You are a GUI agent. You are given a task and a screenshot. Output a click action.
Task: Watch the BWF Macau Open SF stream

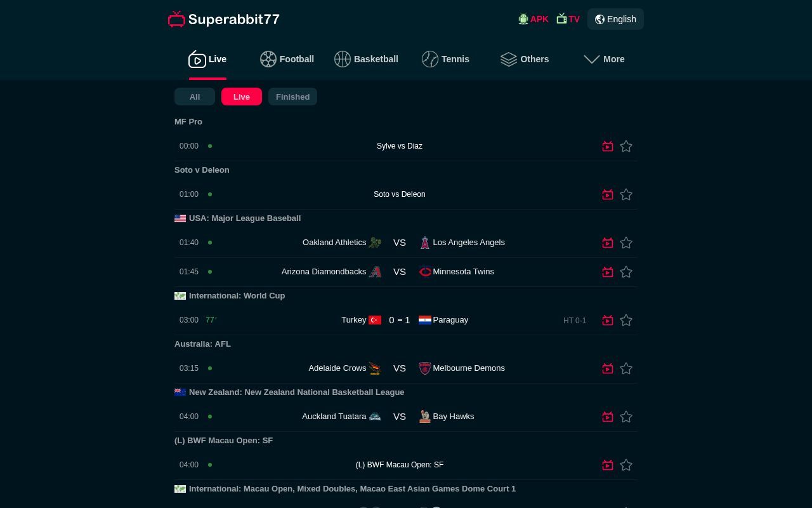(x=608, y=465)
